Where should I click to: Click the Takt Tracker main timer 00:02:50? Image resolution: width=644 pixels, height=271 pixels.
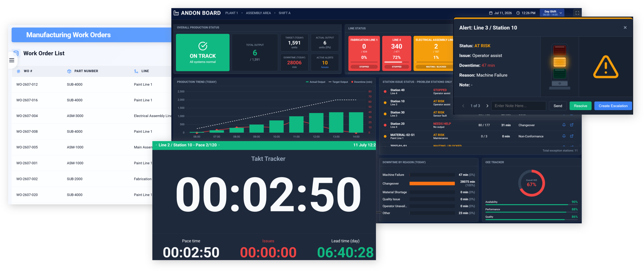[x=268, y=195]
